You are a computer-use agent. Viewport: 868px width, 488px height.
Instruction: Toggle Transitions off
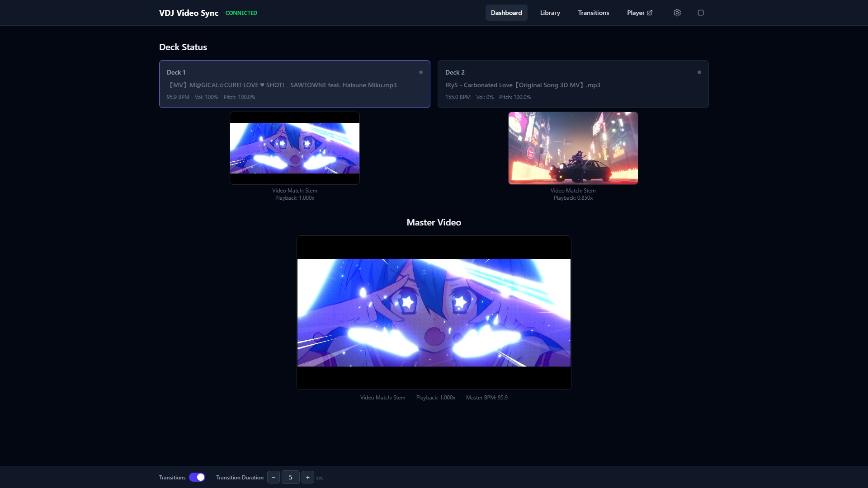(197, 477)
